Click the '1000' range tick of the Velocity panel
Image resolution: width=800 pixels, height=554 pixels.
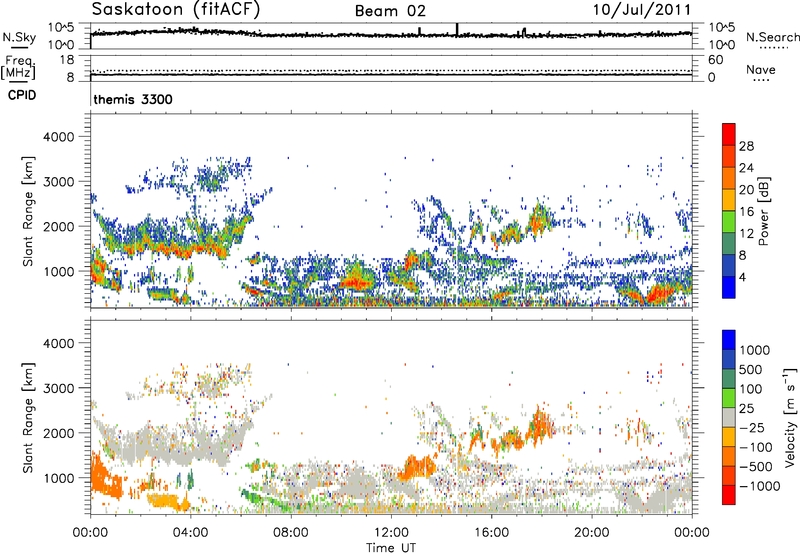[x=59, y=478]
